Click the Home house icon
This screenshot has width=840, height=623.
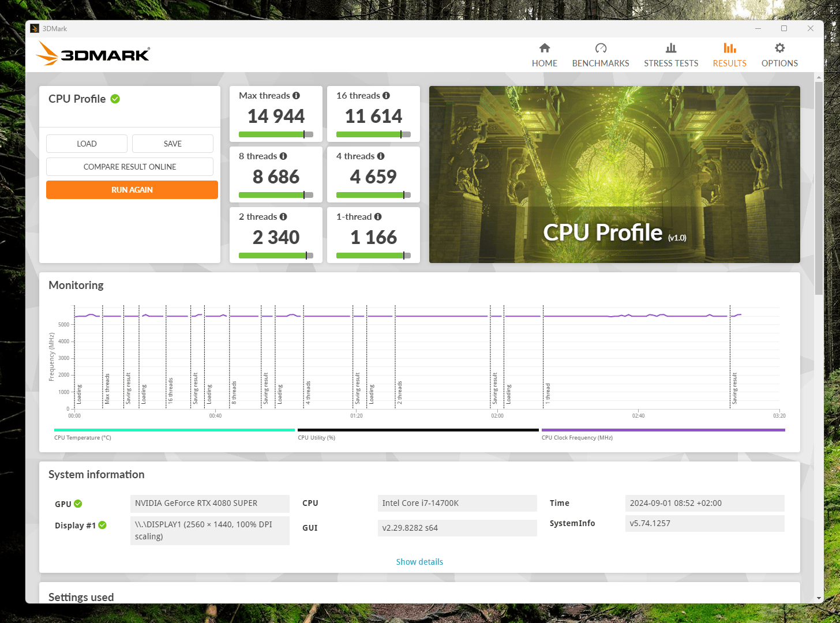pos(545,48)
